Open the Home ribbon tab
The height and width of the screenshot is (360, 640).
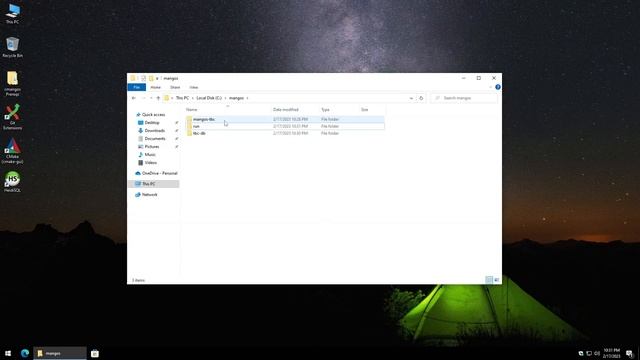click(156, 87)
